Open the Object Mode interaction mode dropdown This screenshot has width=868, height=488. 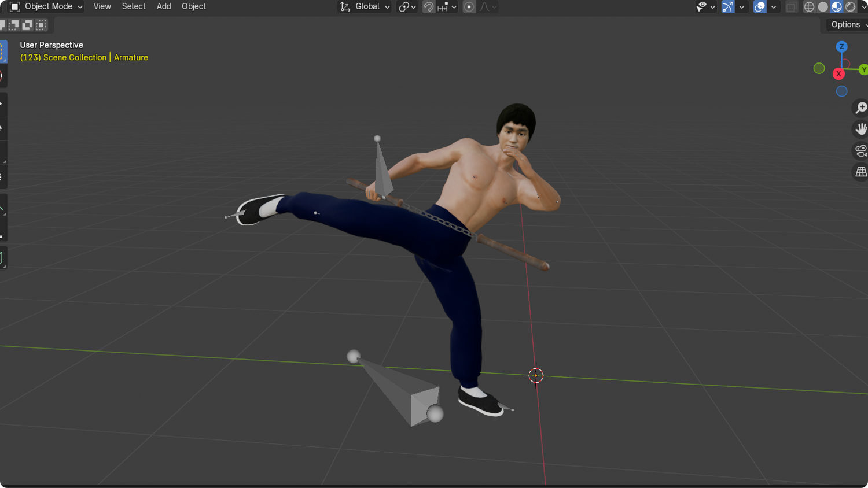click(x=46, y=6)
